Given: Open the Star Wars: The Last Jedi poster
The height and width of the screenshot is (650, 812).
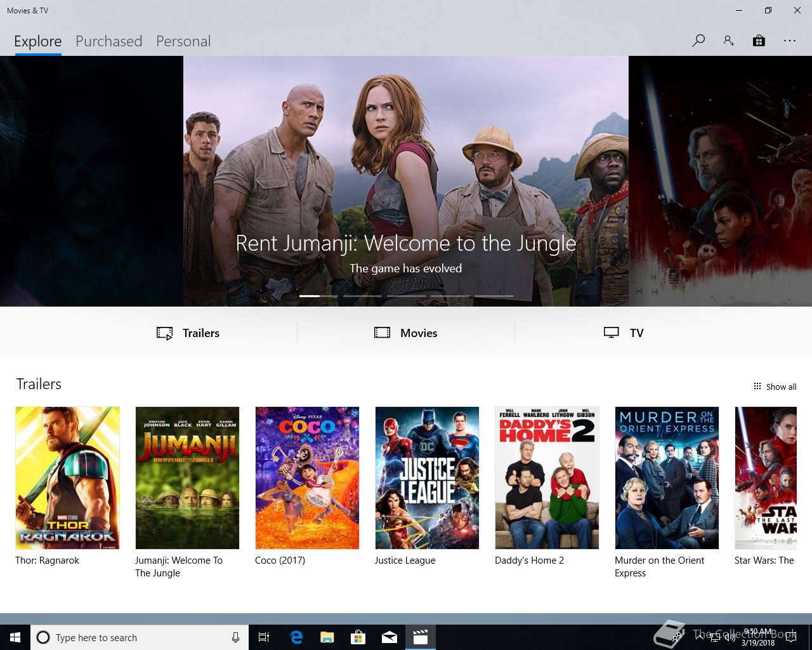Looking at the screenshot, I should [x=766, y=478].
